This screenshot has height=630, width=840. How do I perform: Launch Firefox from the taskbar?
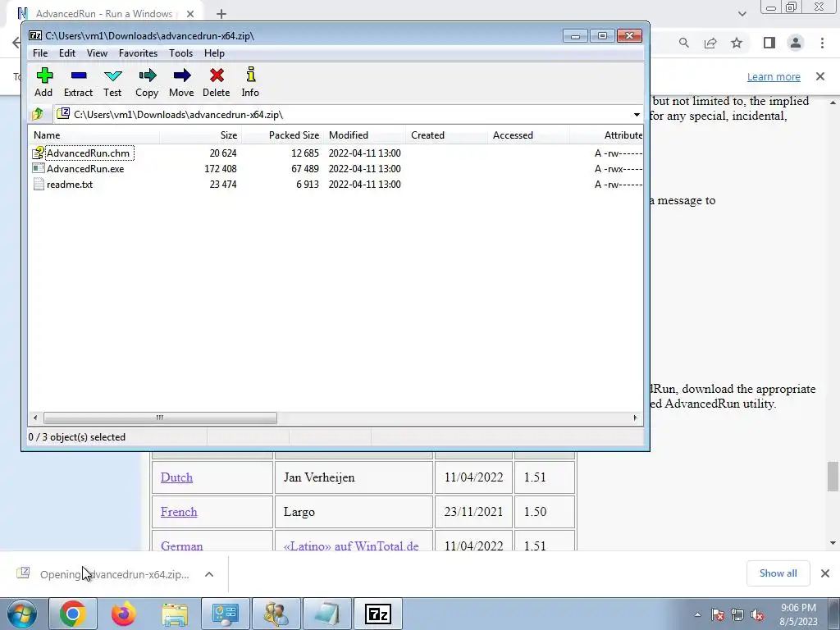124,614
